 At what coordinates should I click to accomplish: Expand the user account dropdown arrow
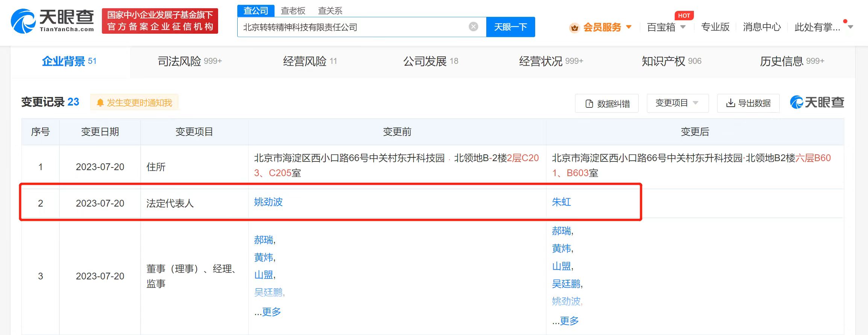pyautogui.click(x=850, y=27)
